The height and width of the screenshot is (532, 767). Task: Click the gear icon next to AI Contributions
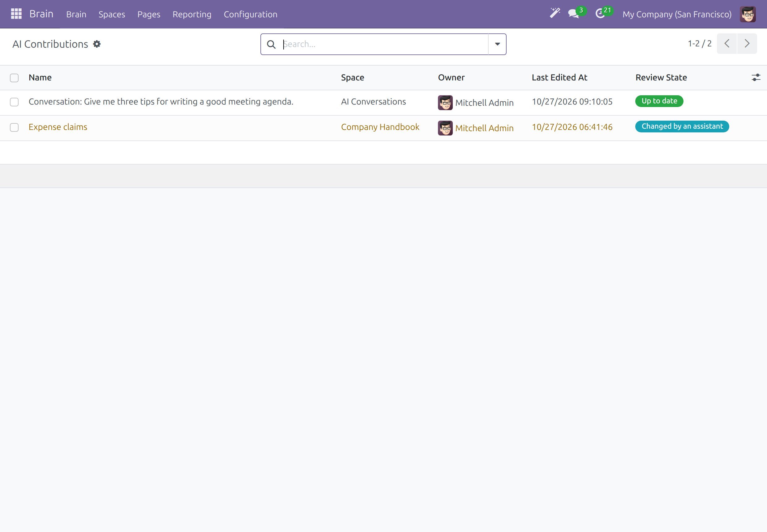coord(97,44)
